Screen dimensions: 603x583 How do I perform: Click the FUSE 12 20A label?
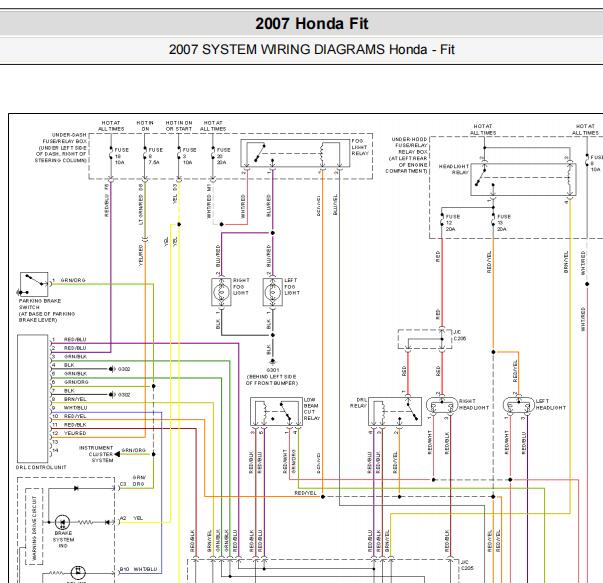453,223
